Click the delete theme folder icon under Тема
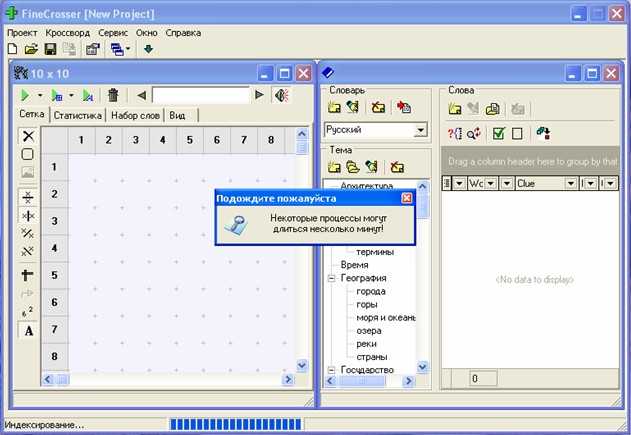Image resolution: width=631 pixels, height=435 pixels. (x=397, y=167)
